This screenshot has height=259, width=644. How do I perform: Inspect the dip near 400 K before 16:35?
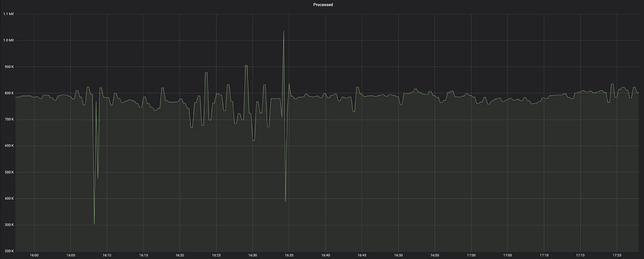pyautogui.click(x=286, y=201)
